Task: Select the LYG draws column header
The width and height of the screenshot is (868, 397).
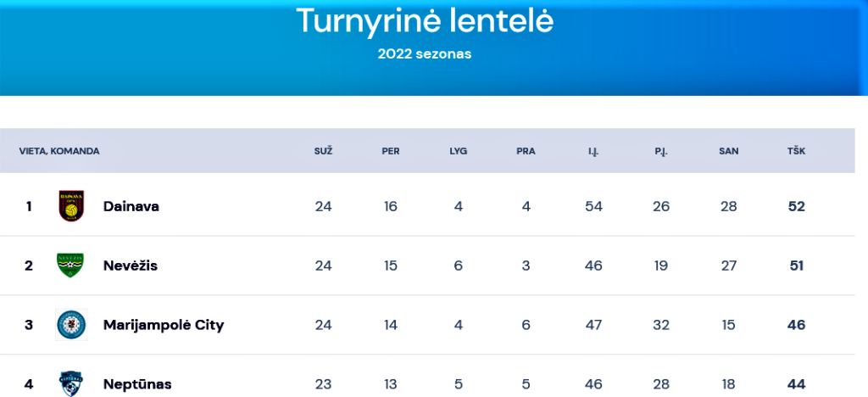Action: coord(458,151)
